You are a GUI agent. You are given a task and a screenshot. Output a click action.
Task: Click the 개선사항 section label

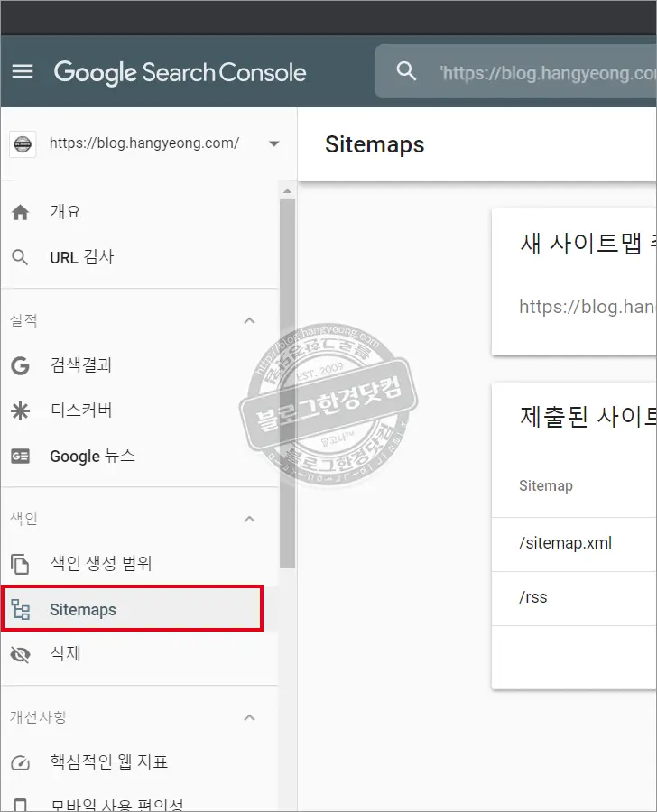coord(38,717)
